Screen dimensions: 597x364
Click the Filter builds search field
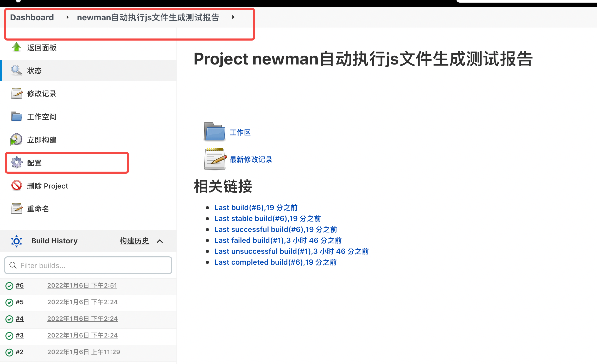(88, 265)
